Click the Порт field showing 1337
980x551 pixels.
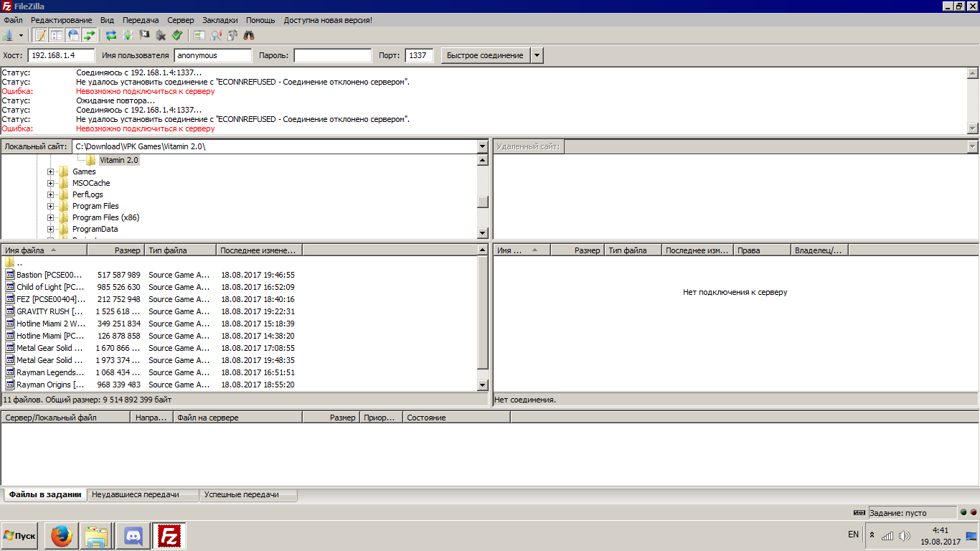(419, 55)
